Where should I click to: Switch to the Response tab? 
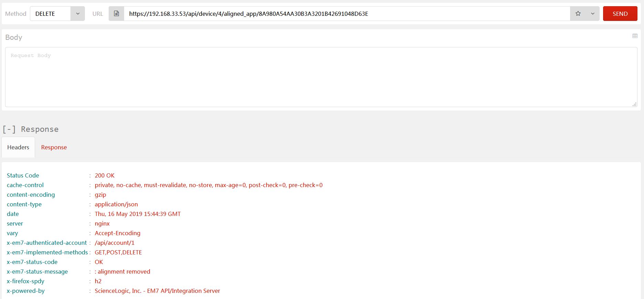54,147
